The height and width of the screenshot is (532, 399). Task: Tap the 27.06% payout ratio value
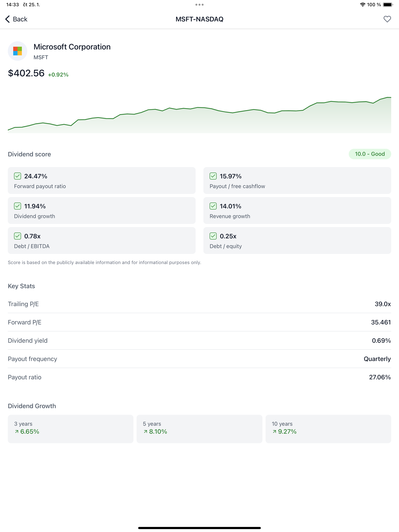[x=380, y=377]
